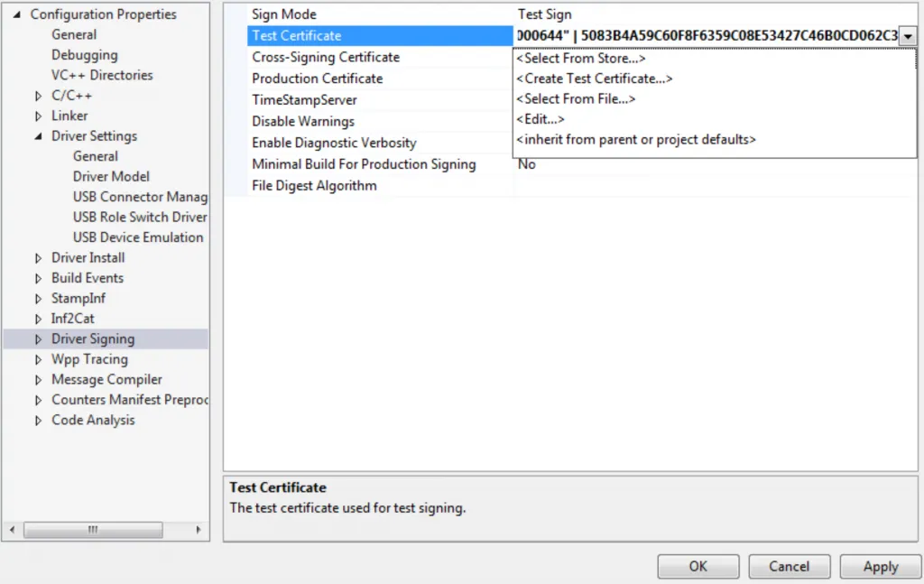The width and height of the screenshot is (924, 584).
Task: Select the Driver Signing tree item
Action: [93, 339]
